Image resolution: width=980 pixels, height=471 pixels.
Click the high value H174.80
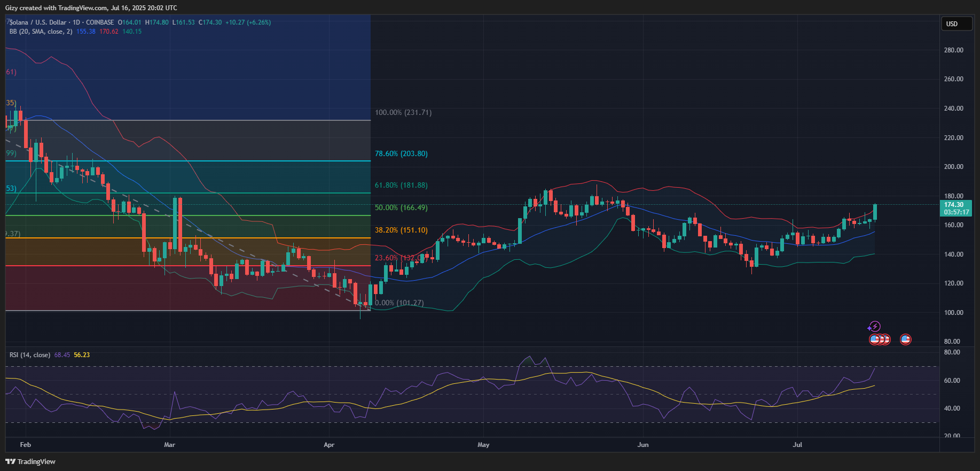click(x=157, y=22)
